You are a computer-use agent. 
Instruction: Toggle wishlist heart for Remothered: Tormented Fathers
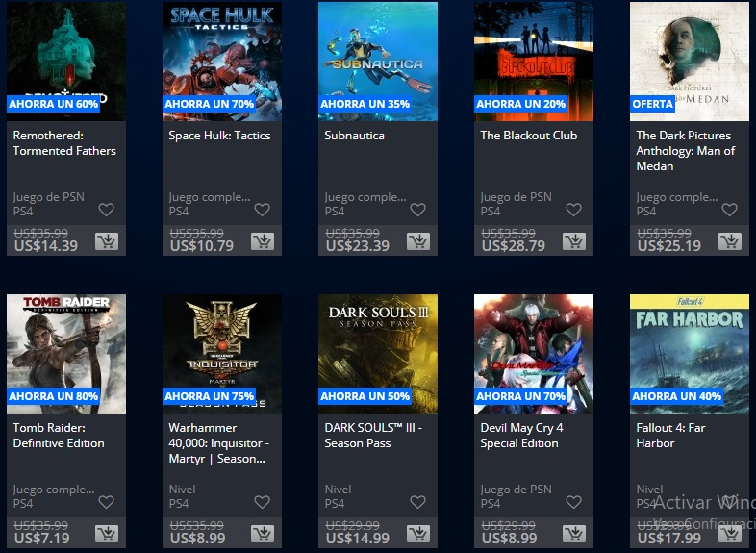click(x=106, y=210)
